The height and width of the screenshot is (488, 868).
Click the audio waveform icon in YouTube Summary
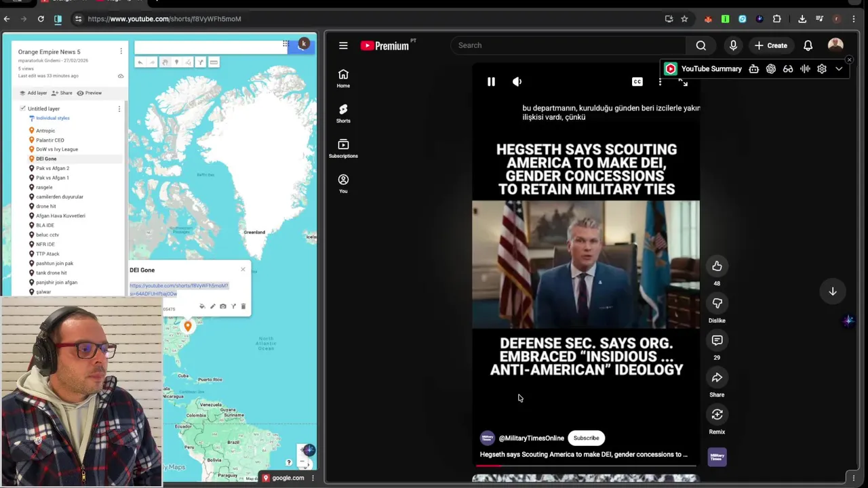point(805,68)
